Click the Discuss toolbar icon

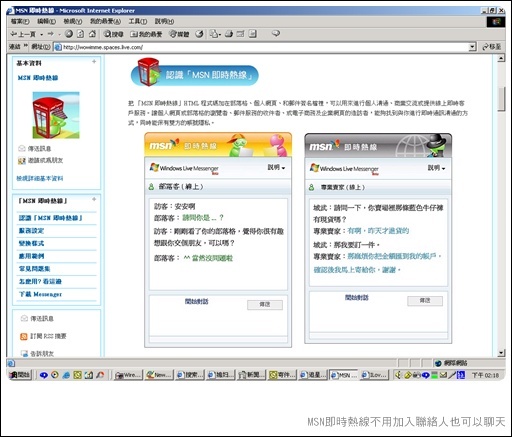click(x=253, y=34)
